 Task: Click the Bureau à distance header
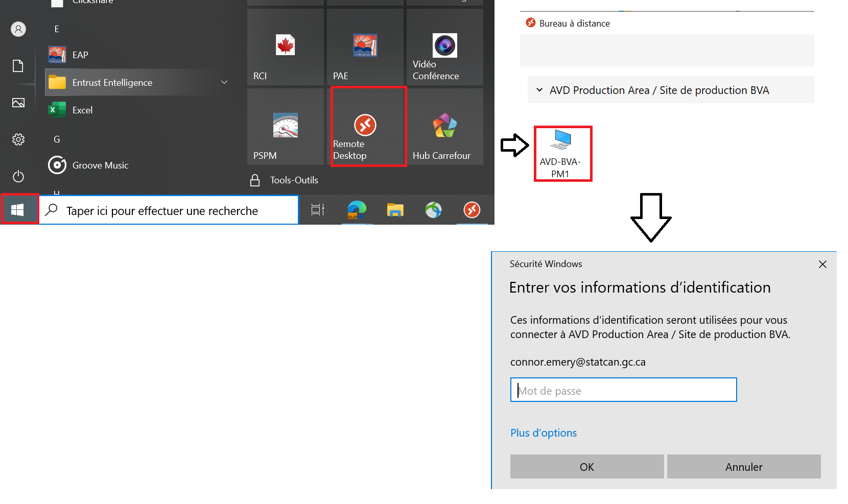click(x=574, y=23)
